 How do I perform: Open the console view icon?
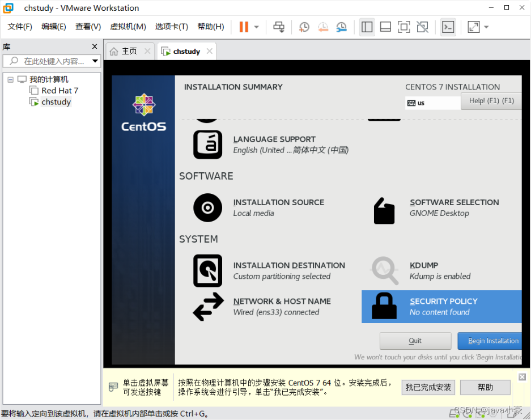point(448,27)
